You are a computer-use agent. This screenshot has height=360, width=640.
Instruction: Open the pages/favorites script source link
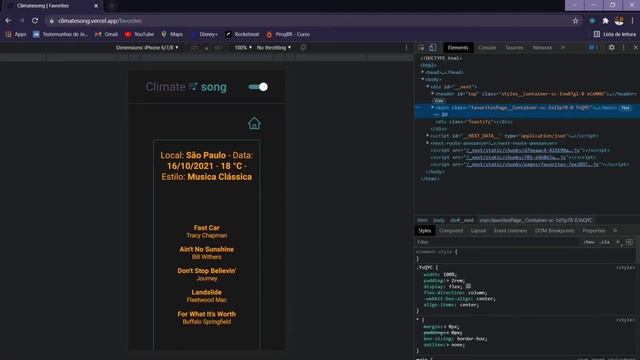[533, 164]
